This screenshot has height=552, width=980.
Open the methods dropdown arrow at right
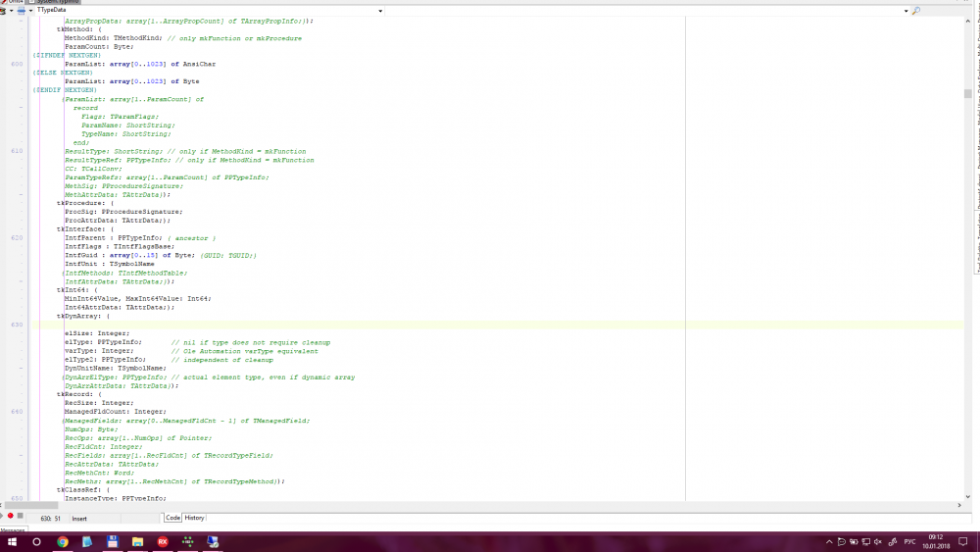point(906,11)
